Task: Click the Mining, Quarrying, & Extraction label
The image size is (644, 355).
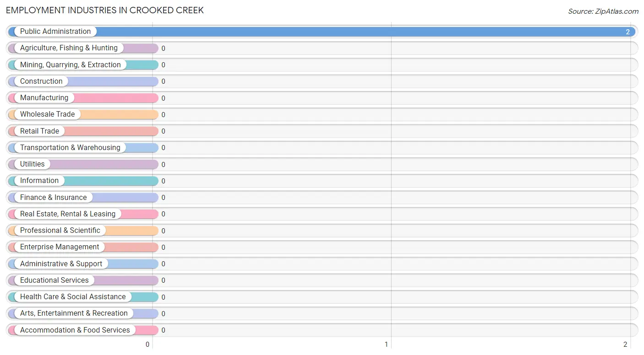Action: click(x=71, y=65)
